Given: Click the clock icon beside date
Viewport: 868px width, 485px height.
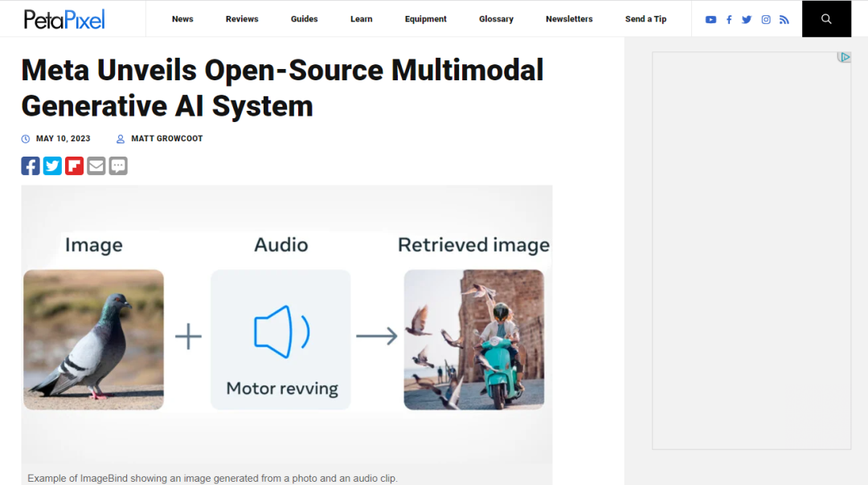Looking at the screenshot, I should 26,139.
